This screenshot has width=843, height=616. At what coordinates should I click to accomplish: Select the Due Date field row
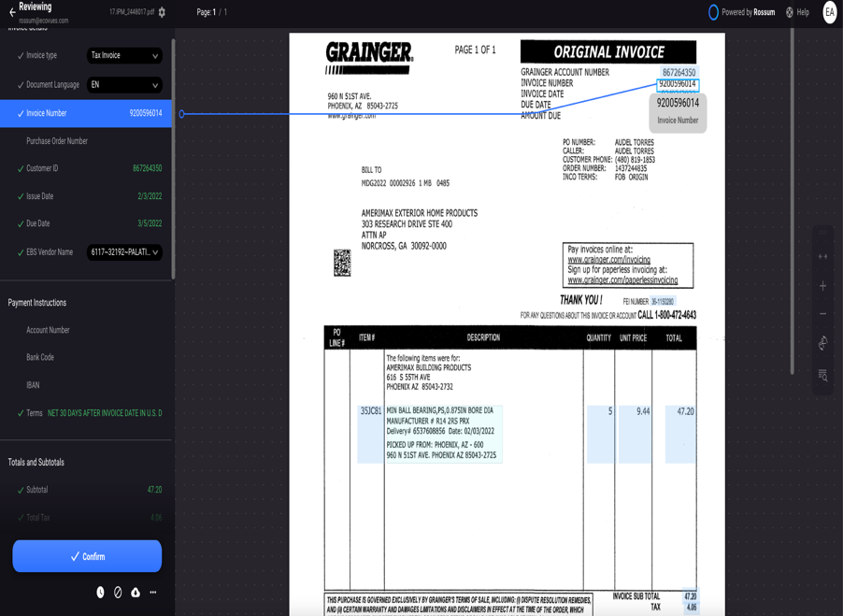tap(86, 224)
